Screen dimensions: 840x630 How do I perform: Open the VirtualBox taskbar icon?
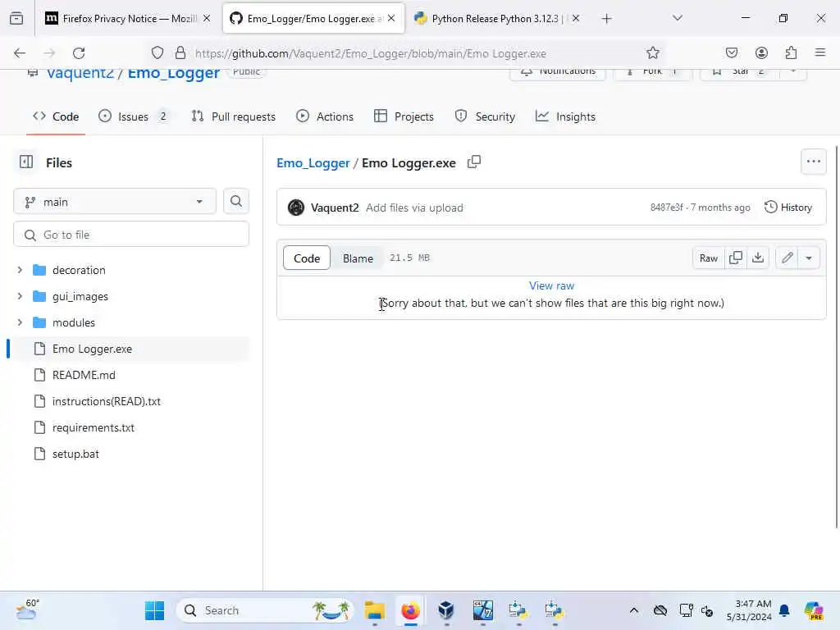tap(446, 610)
